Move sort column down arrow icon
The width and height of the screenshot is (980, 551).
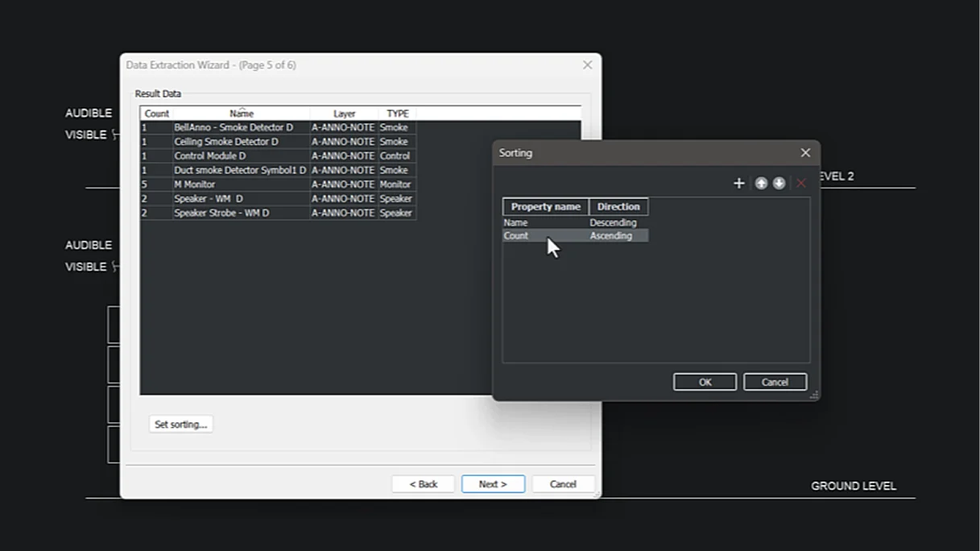(779, 184)
